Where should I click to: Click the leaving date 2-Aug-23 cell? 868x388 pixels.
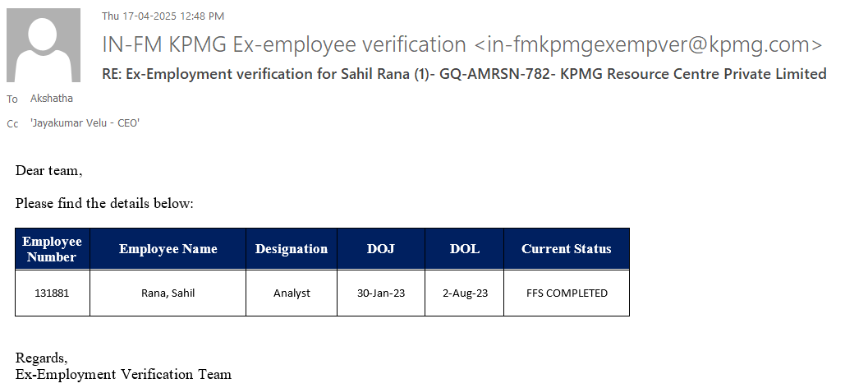pos(465,293)
